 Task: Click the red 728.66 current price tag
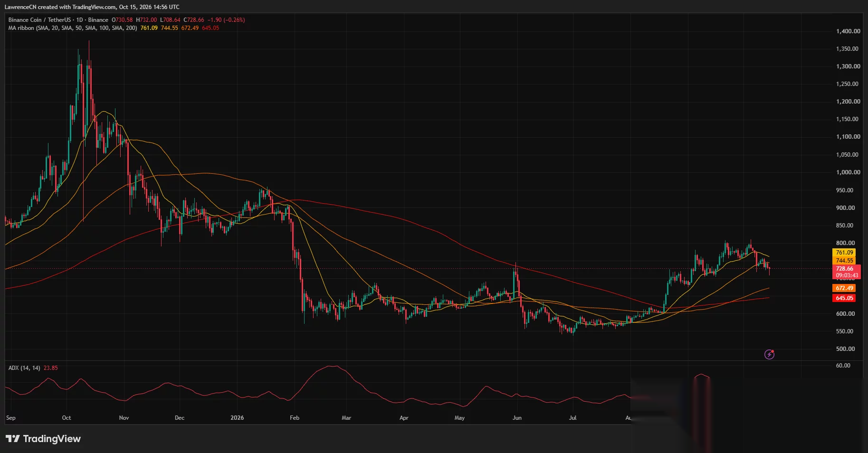(x=844, y=269)
